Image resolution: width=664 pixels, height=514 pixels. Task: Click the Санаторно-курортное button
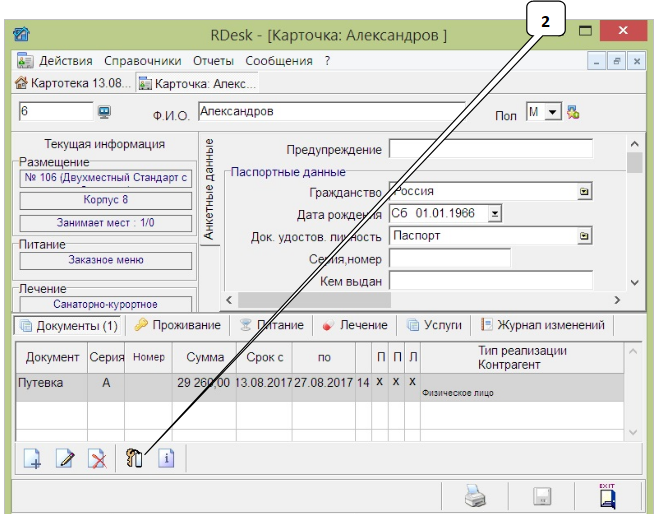[x=105, y=304]
